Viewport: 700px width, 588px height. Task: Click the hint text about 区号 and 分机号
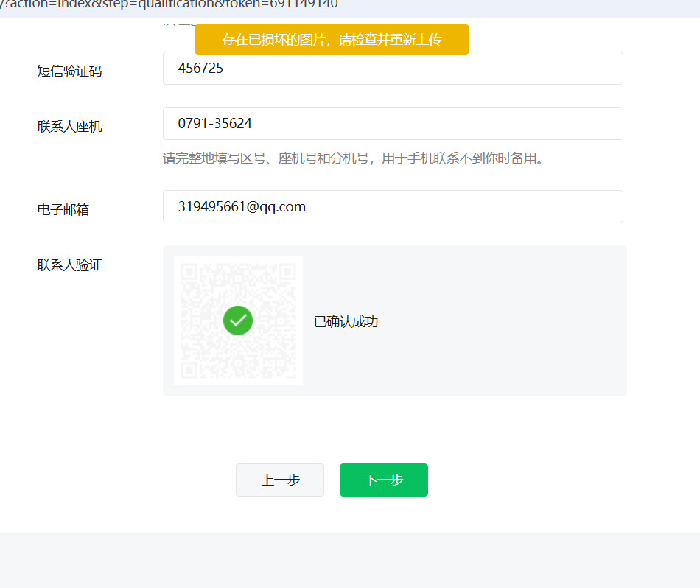[353, 158]
